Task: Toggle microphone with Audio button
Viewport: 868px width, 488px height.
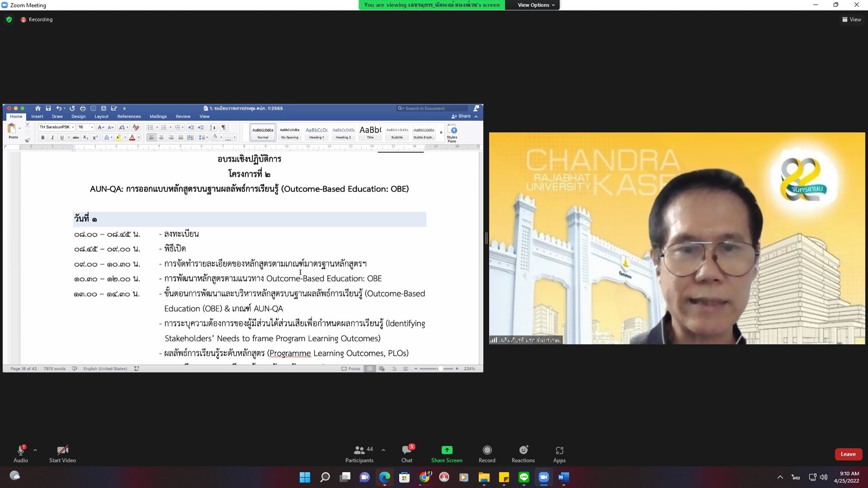Action: pos(21,453)
